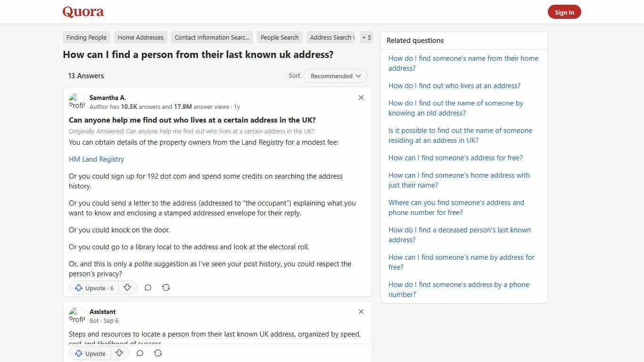Open the Recommended sort dropdown
The width and height of the screenshot is (644, 362).
point(335,76)
